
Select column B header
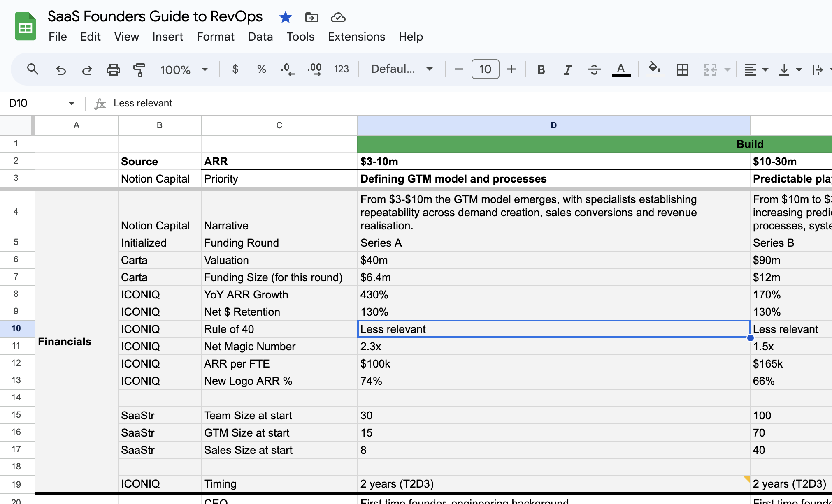160,125
